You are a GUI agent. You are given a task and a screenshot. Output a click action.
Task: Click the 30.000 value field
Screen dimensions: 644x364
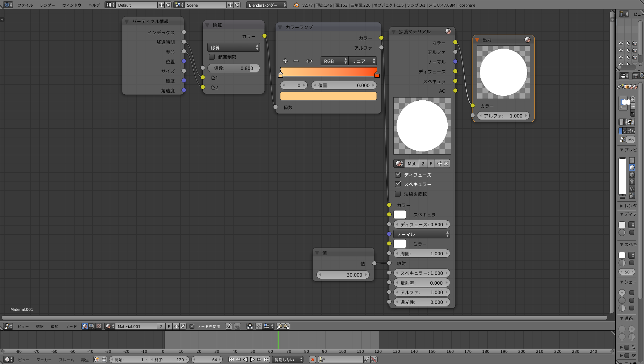pyautogui.click(x=343, y=275)
